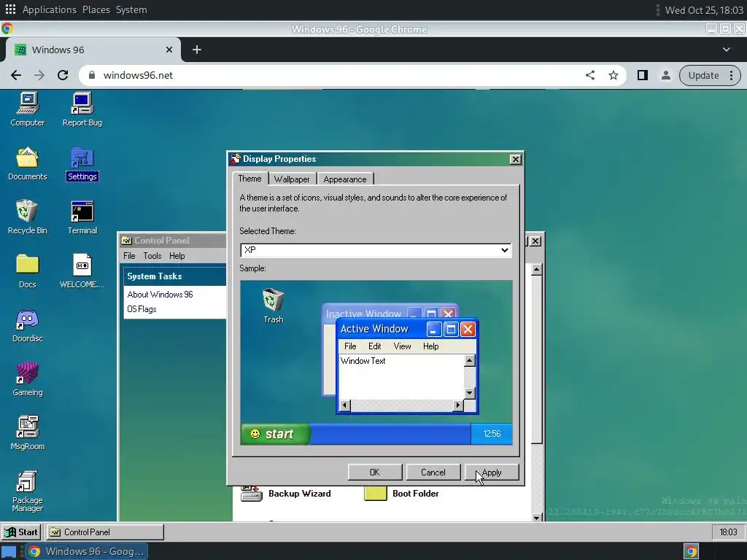The image size is (747, 560).
Task: Open the Tools menu in Control Panel
Action: click(152, 256)
